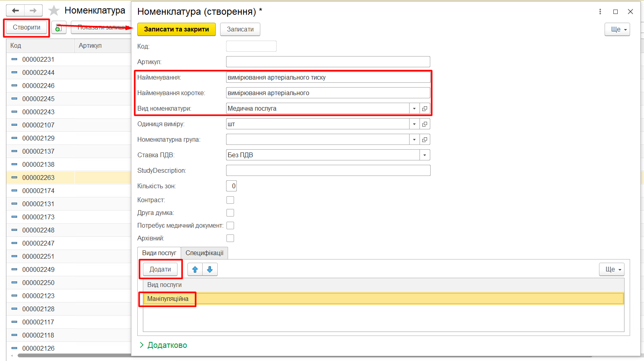Open the Вид номенклатури item form icon

[x=425, y=109]
